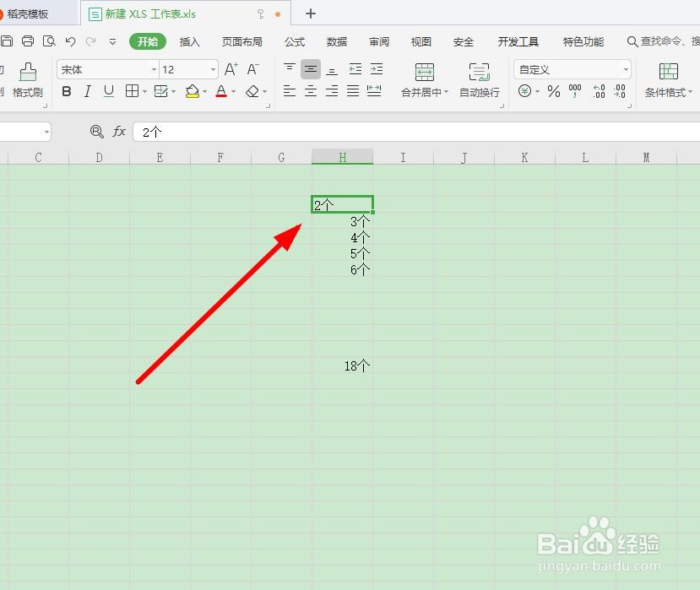Switch to 公式 tab
Screen dimensions: 700x590
tap(295, 42)
